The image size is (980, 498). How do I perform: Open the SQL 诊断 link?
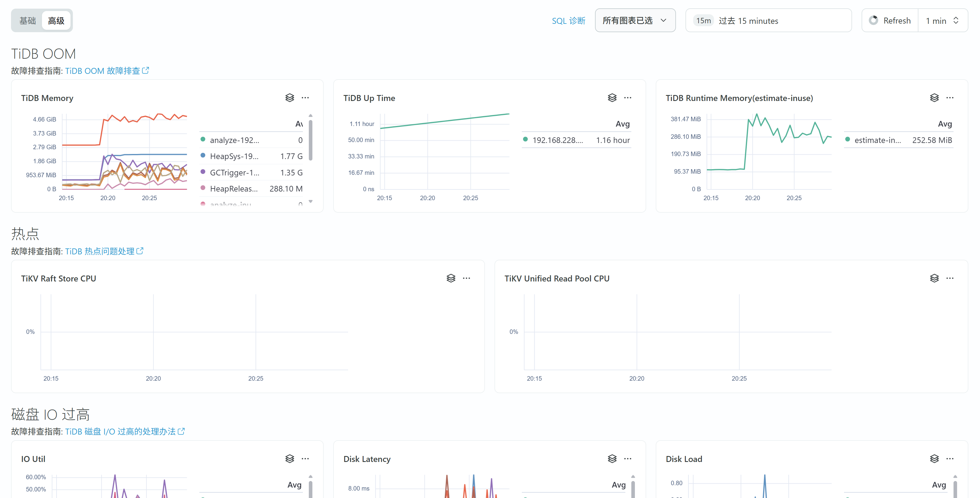[568, 21]
